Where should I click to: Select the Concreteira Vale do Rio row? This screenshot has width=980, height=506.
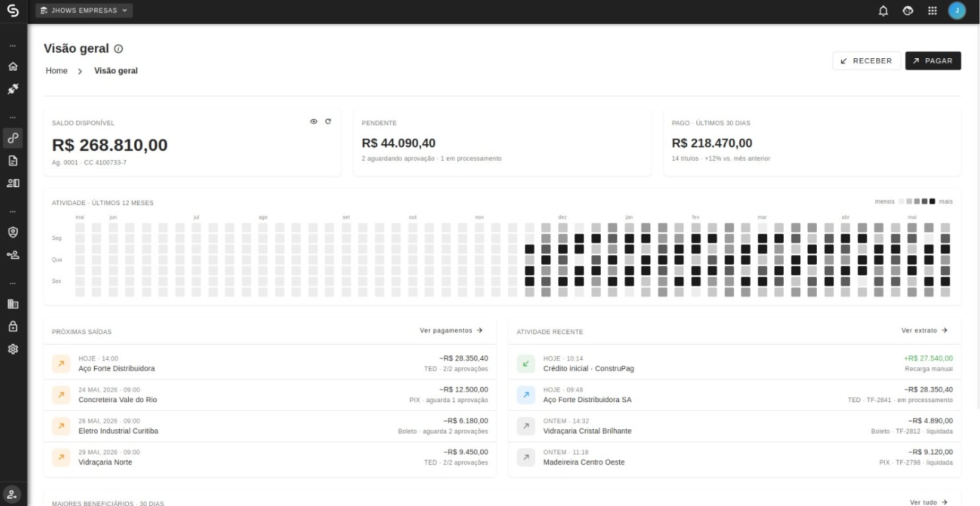(270, 395)
